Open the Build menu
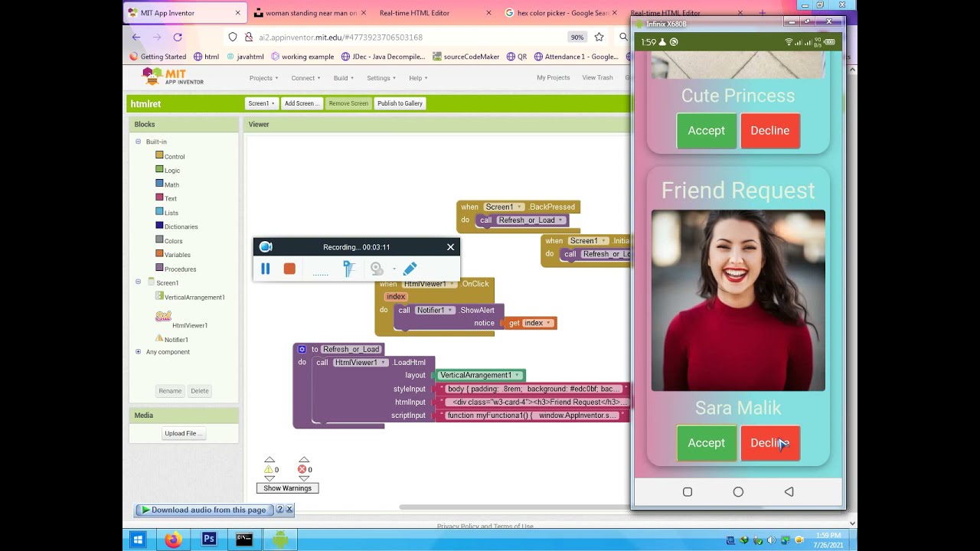 343,78
